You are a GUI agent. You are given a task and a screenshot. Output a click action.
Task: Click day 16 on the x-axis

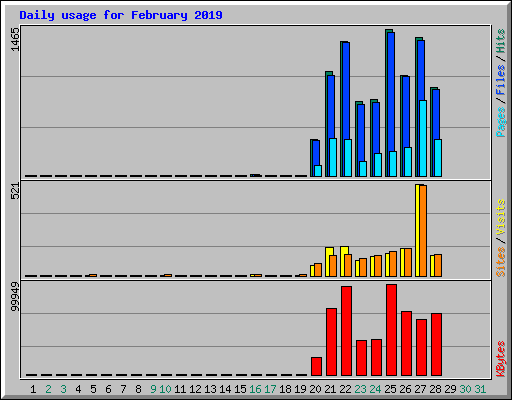[x=255, y=389]
